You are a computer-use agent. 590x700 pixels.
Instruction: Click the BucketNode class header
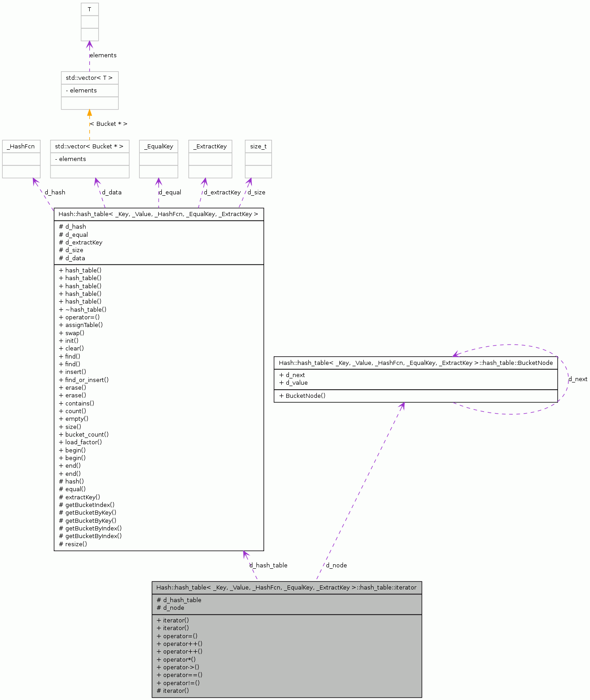pos(416,363)
